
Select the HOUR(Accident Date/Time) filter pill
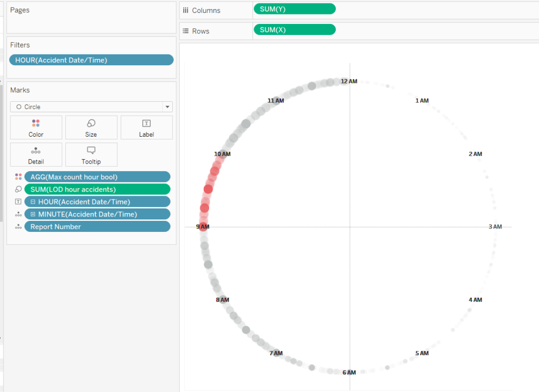(91, 60)
